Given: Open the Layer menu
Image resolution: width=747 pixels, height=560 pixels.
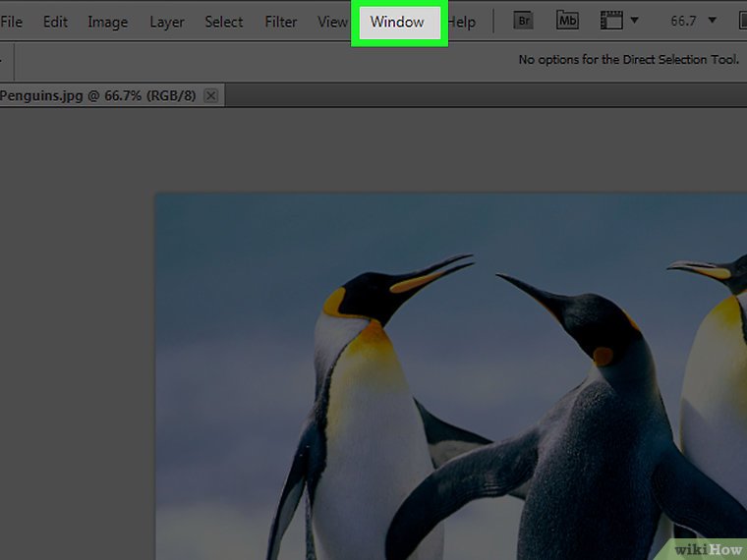Looking at the screenshot, I should click(x=167, y=22).
